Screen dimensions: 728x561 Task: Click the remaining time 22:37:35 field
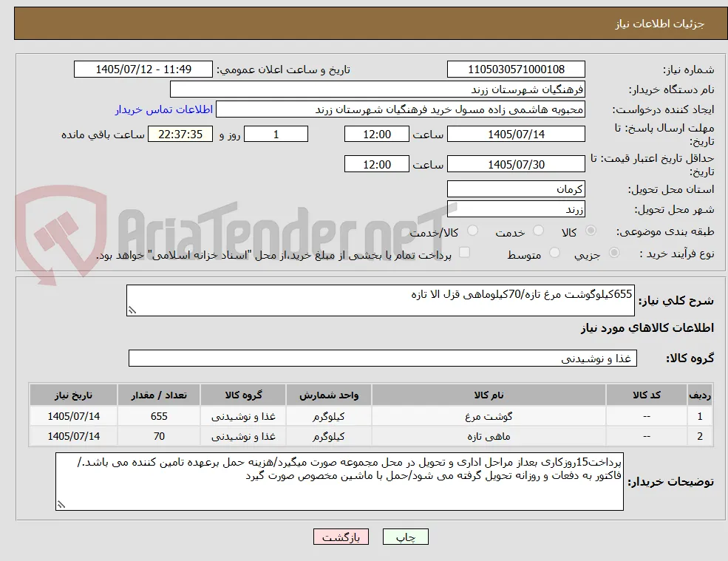point(180,135)
